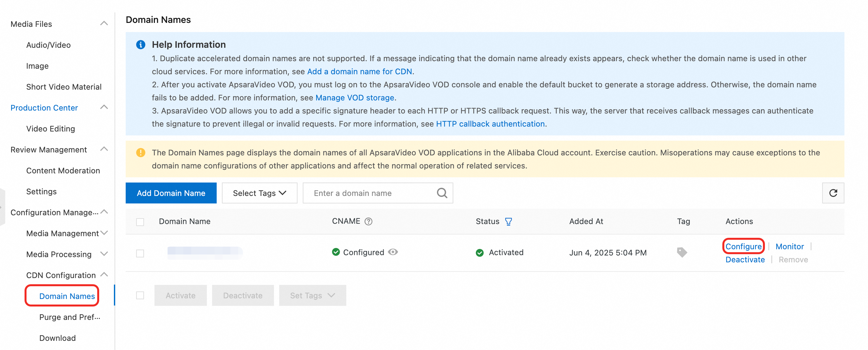Open the Status filter funnel icon
The height and width of the screenshot is (350, 868).
click(508, 221)
